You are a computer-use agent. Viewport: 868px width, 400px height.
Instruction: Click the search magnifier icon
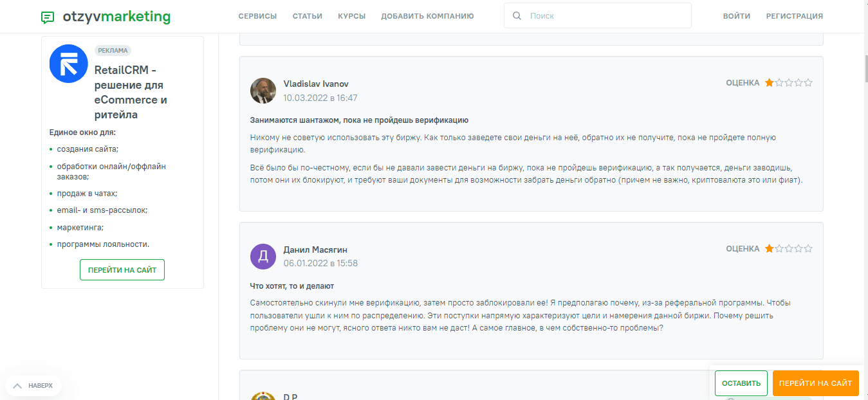point(517,16)
